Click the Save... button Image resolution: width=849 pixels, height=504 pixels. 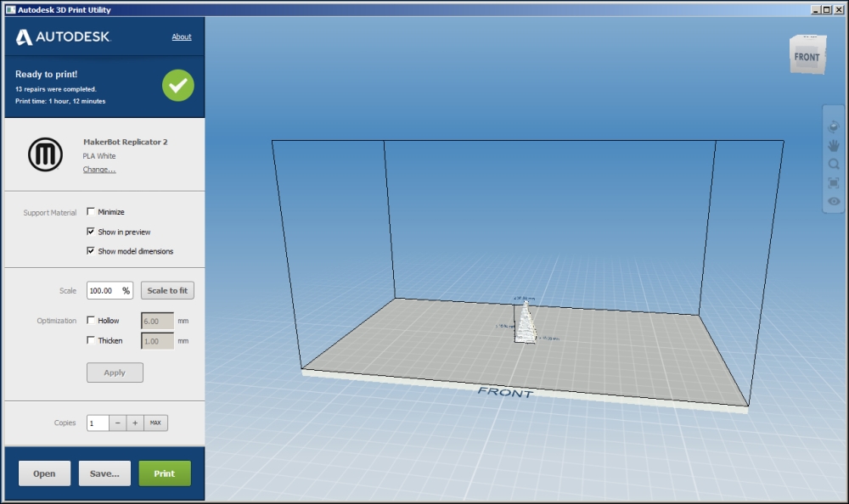click(x=104, y=473)
